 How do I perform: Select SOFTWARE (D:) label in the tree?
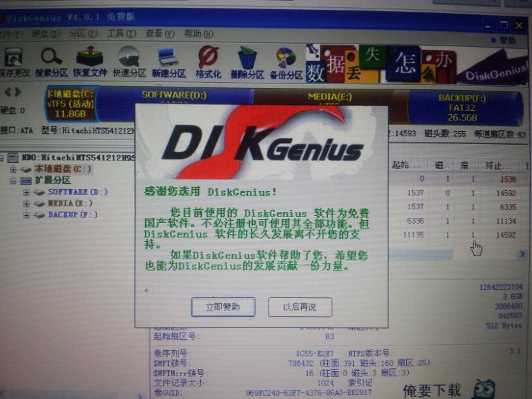[x=78, y=192]
